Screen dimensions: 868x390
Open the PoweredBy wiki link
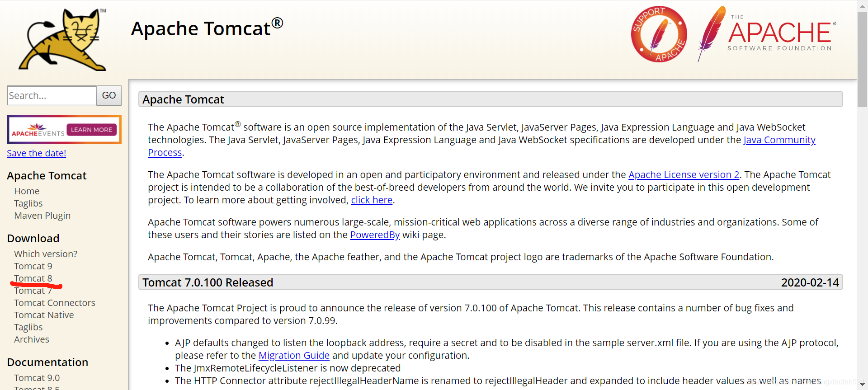375,235
